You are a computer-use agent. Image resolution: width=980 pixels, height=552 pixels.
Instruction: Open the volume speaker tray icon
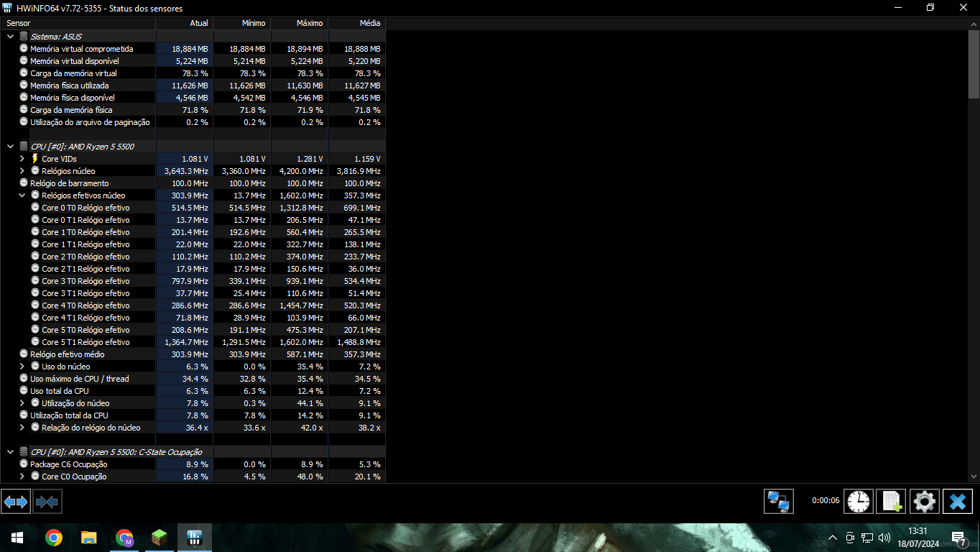pos(884,538)
